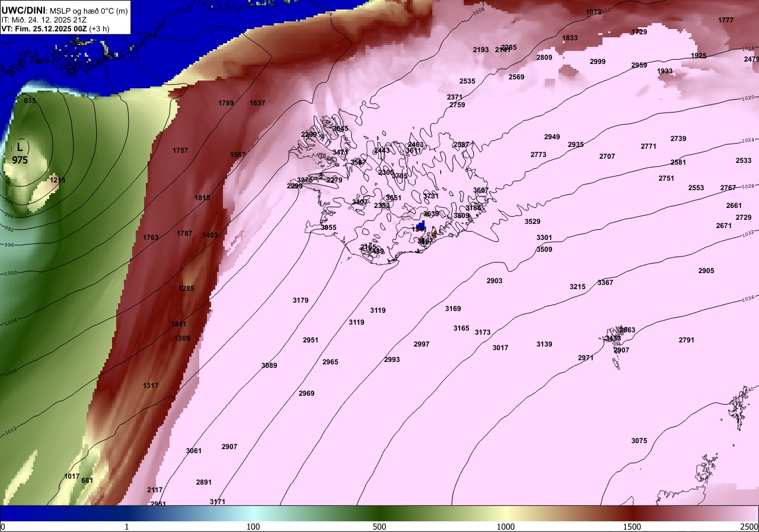The image size is (759, 532).
Task: Click the colorbar tick label 2500
Action: tap(750, 527)
